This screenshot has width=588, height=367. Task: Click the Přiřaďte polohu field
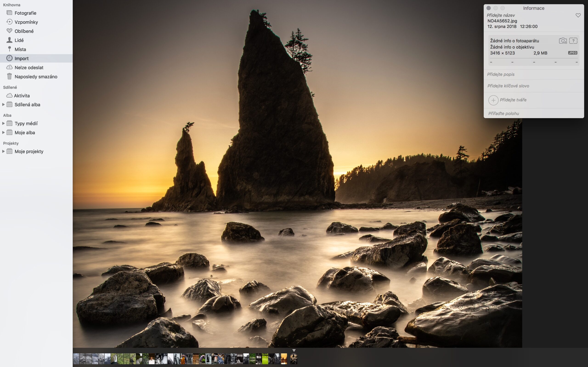point(503,113)
